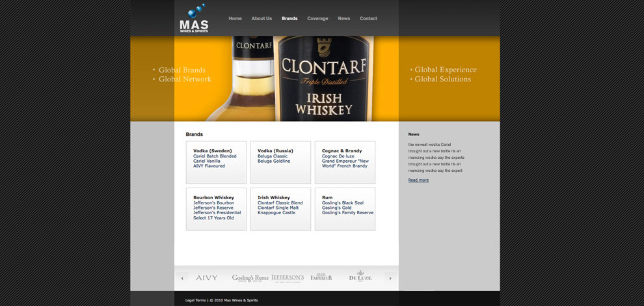The image size is (644, 306).
Task: Click the Global Network banner text
Action: [x=185, y=79]
